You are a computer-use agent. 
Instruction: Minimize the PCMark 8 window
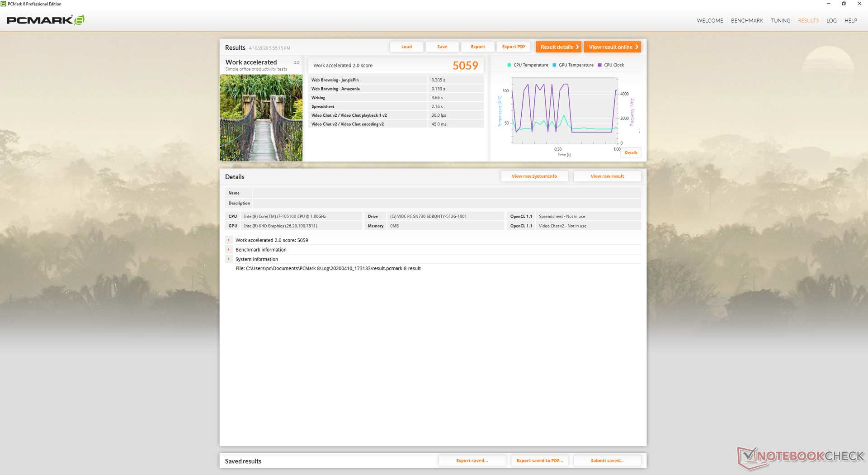[x=829, y=4]
